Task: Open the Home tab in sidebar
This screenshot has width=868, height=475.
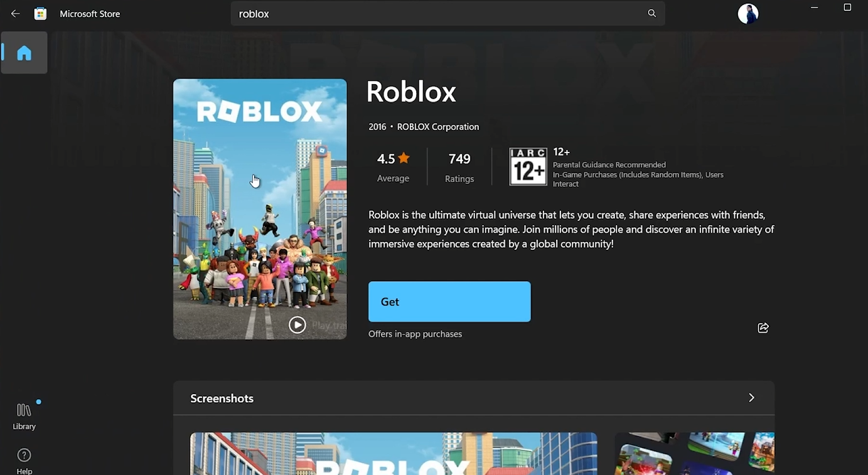Action: tap(24, 53)
